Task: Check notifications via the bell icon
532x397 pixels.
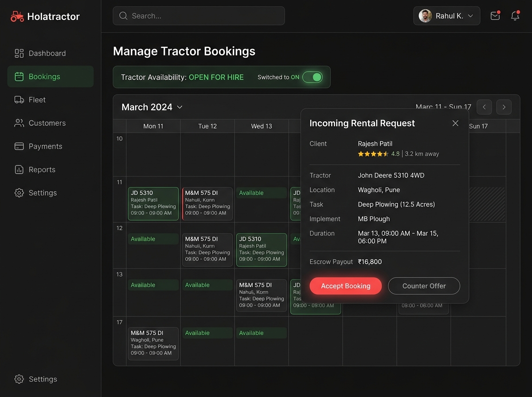Action: point(515,16)
